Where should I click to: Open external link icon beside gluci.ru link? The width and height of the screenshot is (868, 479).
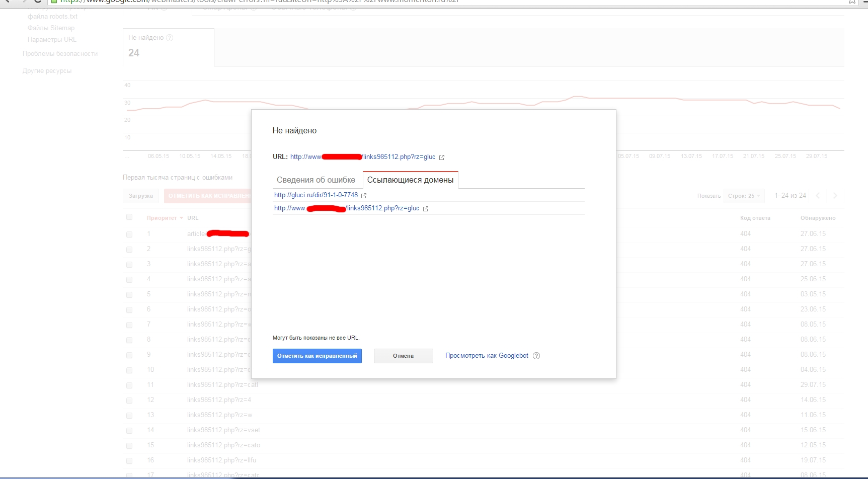click(364, 196)
